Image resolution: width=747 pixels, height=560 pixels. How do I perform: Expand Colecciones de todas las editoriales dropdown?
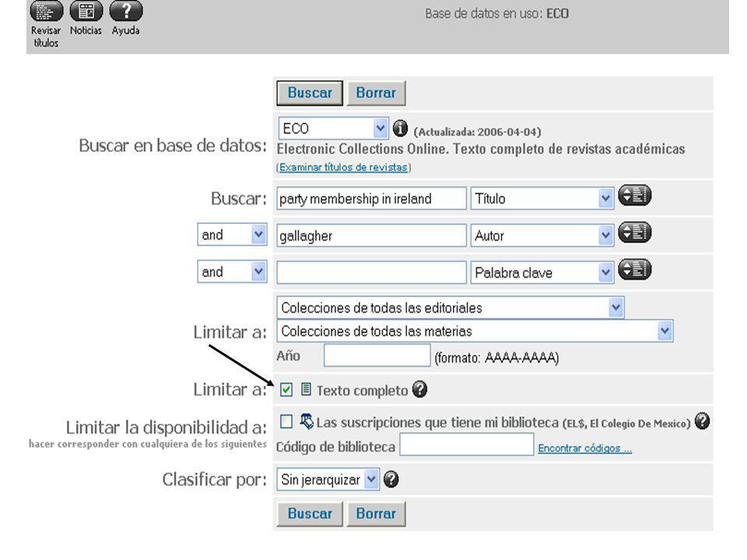pyautogui.click(x=451, y=308)
